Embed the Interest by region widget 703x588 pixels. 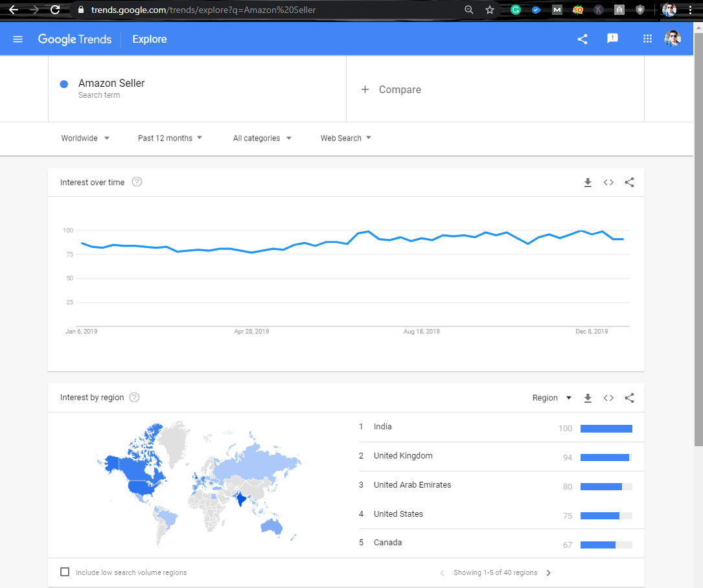pyautogui.click(x=608, y=398)
